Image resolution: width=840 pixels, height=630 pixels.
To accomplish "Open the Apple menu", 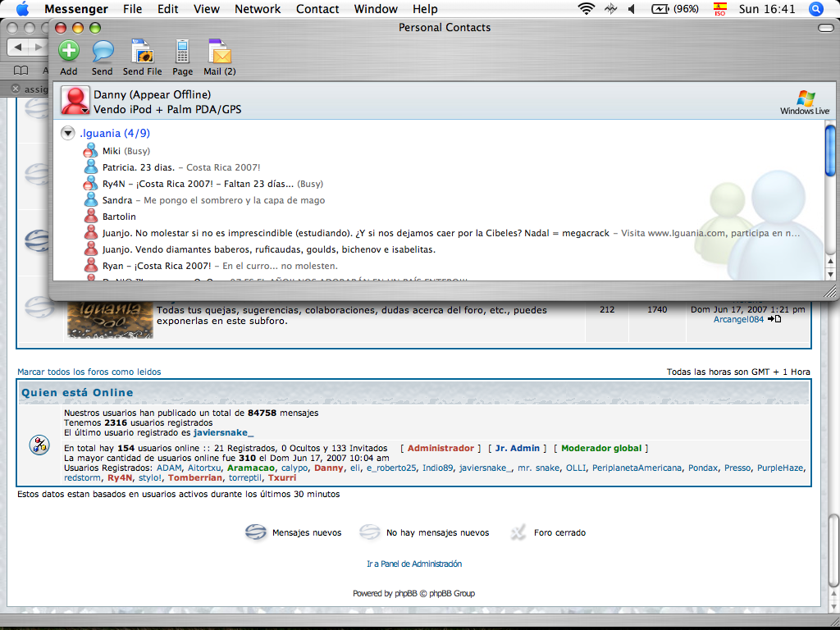I will coord(22,8).
